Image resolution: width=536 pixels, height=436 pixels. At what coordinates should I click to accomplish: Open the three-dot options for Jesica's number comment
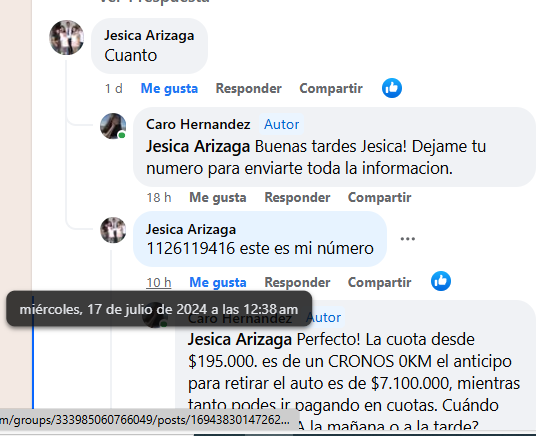pyautogui.click(x=407, y=239)
